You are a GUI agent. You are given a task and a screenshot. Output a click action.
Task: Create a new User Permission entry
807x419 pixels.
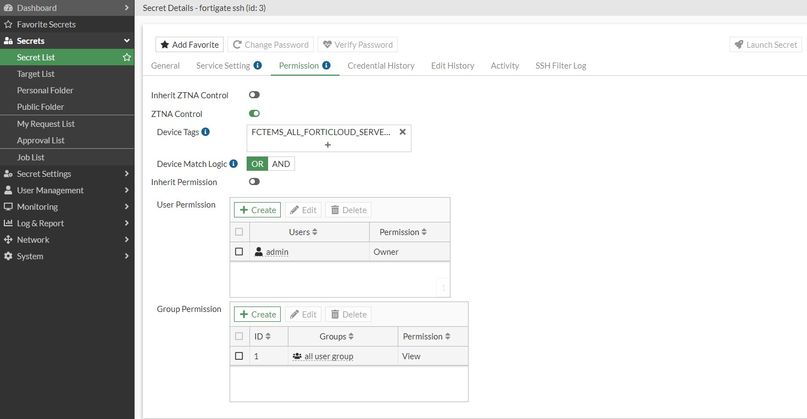pos(257,210)
